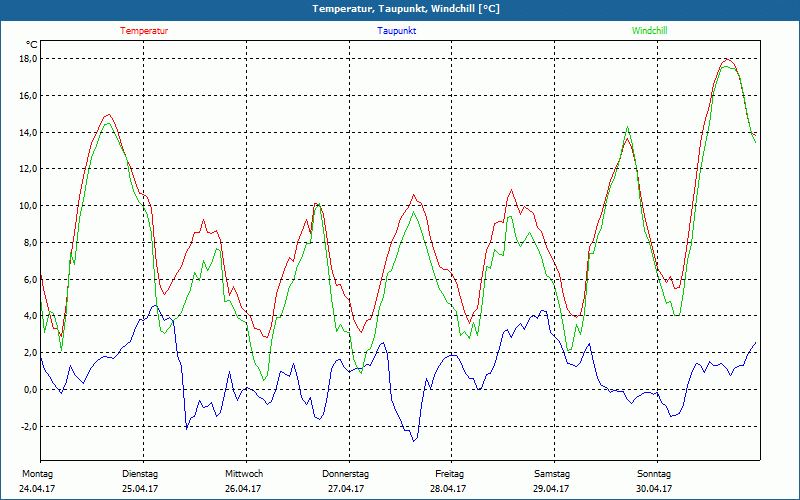Image resolution: width=800 pixels, height=500 pixels.
Task: Click the date '27.04.17'
Action: coord(346,489)
